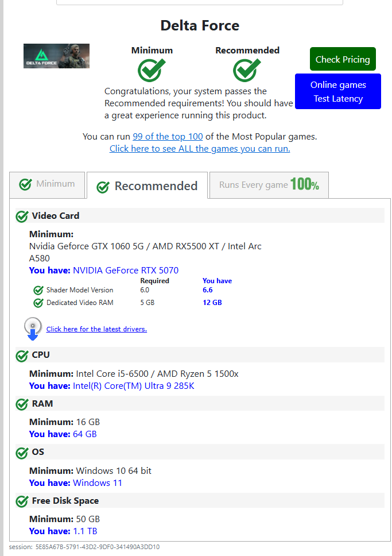This screenshot has height=556, width=392.
Task: Click the 6.6 shader model value
Action: 208,289
